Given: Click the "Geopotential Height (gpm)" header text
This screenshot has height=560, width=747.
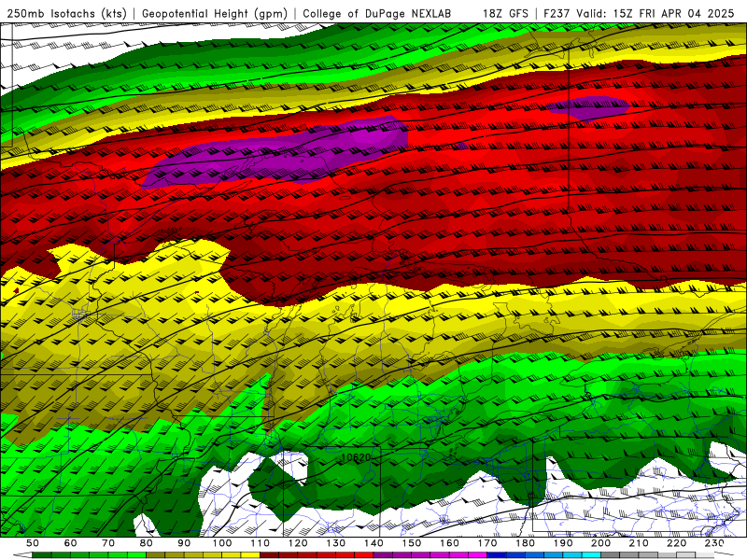Looking at the screenshot, I should (215, 14).
